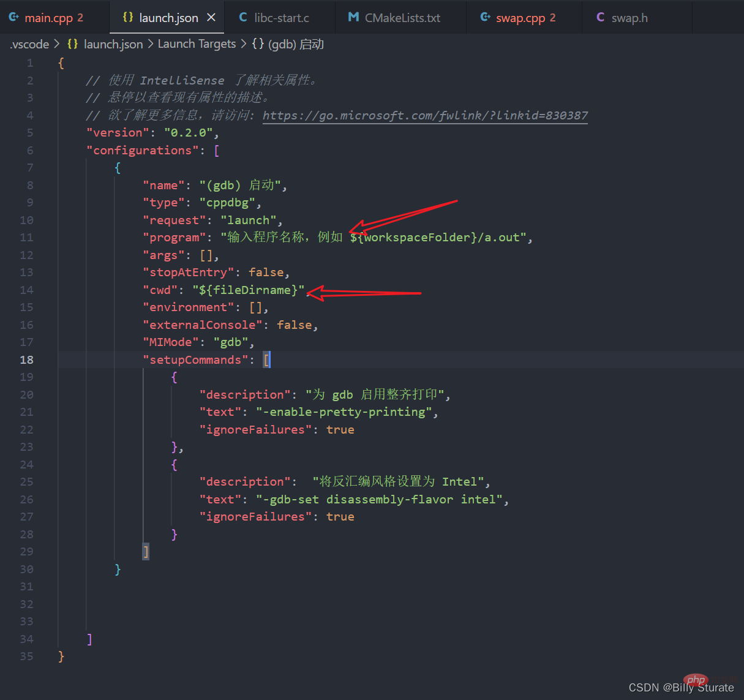Click the false value of stopAtEntry

[x=266, y=272]
